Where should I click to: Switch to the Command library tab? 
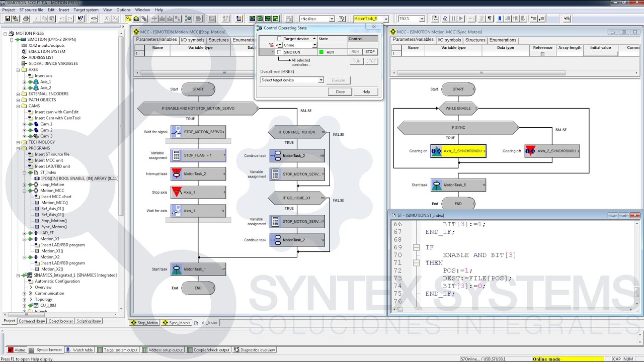pos(32,321)
